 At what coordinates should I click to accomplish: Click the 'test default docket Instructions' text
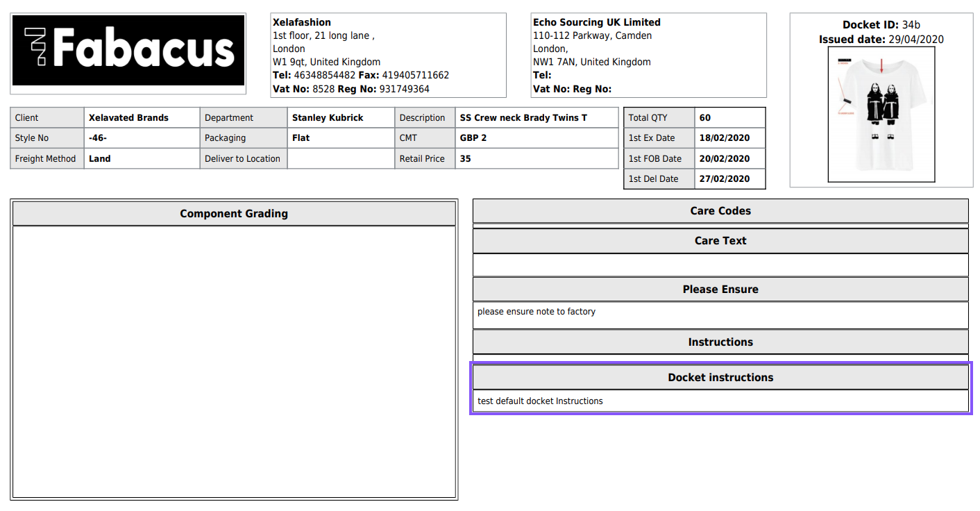coord(540,401)
